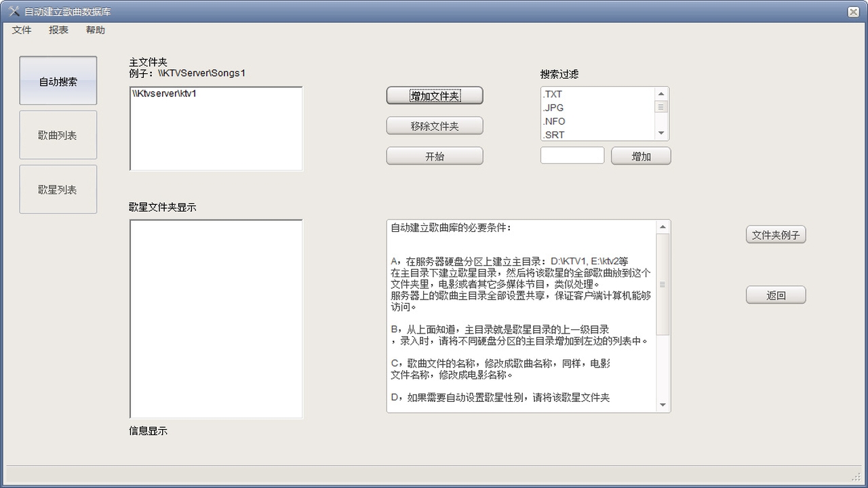Viewport: 868px width, 488px height.
Task: Click the app icon in title bar
Action: (14, 12)
